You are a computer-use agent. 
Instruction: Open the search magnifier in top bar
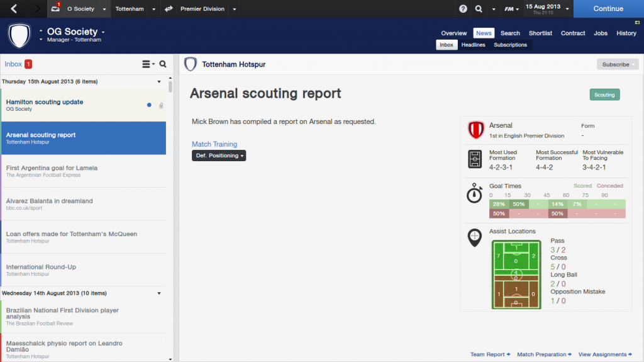[x=479, y=9]
